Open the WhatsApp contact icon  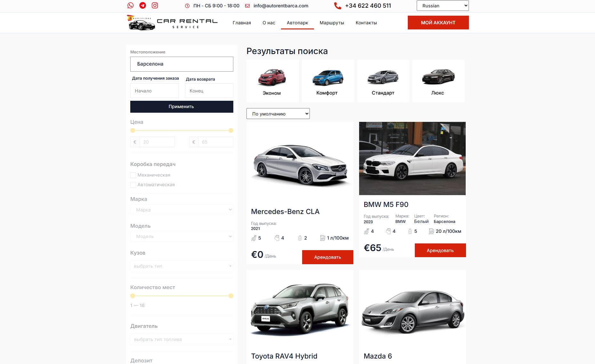pyautogui.click(x=130, y=5)
